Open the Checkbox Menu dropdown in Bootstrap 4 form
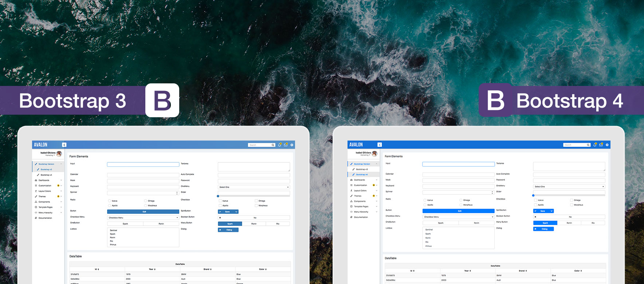The width and height of the screenshot is (644, 284). 458,217
